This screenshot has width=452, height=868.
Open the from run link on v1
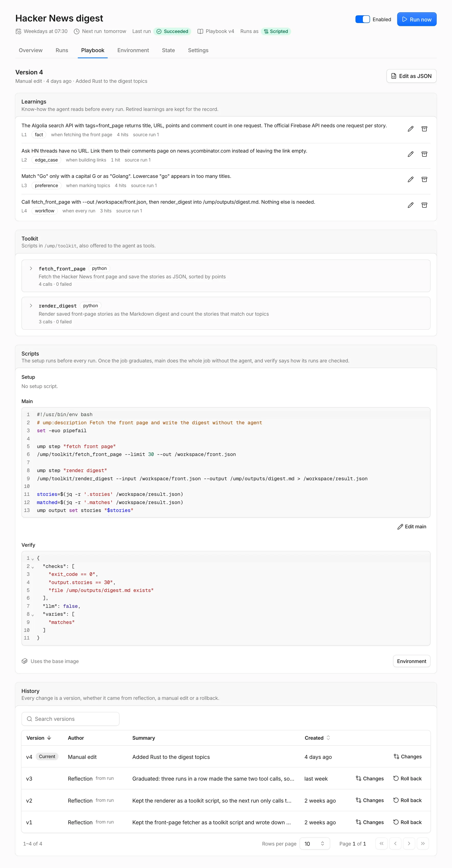[x=105, y=822]
